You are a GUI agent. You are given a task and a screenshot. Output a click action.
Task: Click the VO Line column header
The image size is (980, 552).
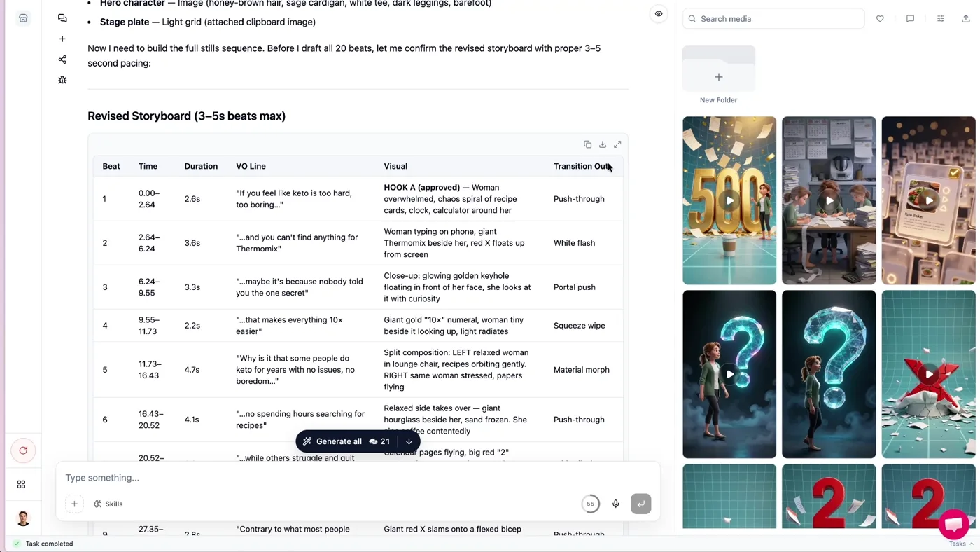(251, 166)
